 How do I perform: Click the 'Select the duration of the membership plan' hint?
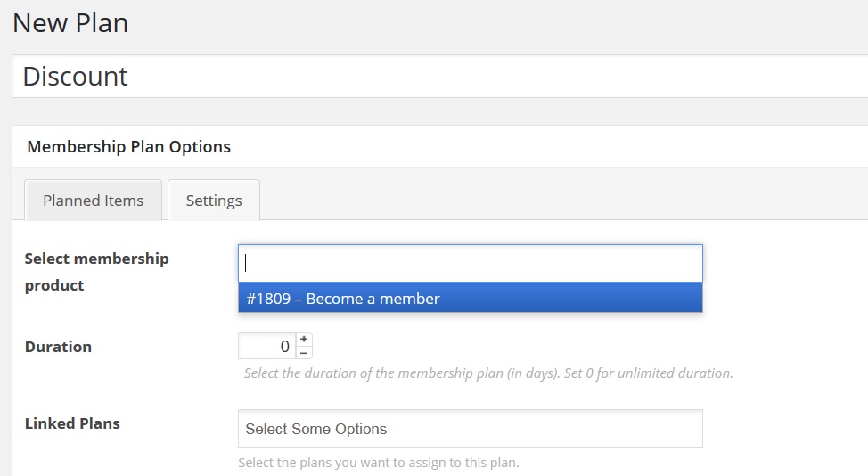403,373
